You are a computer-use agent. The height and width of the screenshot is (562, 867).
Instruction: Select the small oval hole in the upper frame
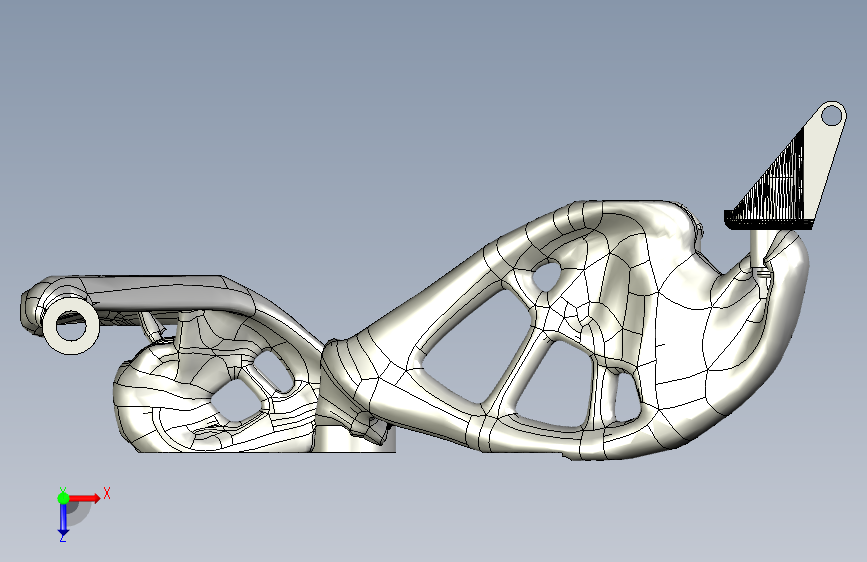[547, 275]
